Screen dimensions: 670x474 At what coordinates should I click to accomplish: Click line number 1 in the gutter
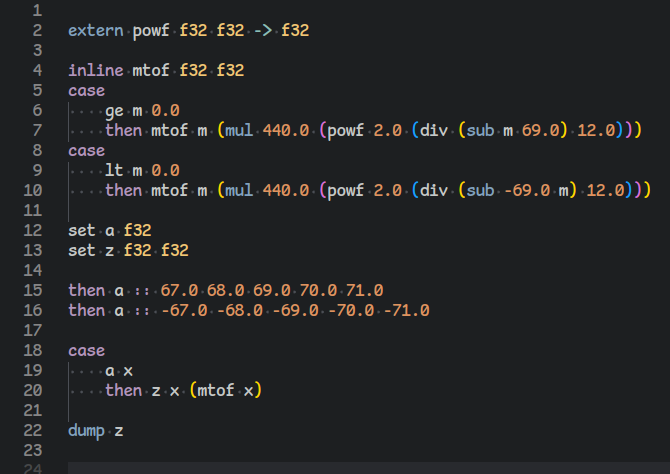tap(37, 11)
